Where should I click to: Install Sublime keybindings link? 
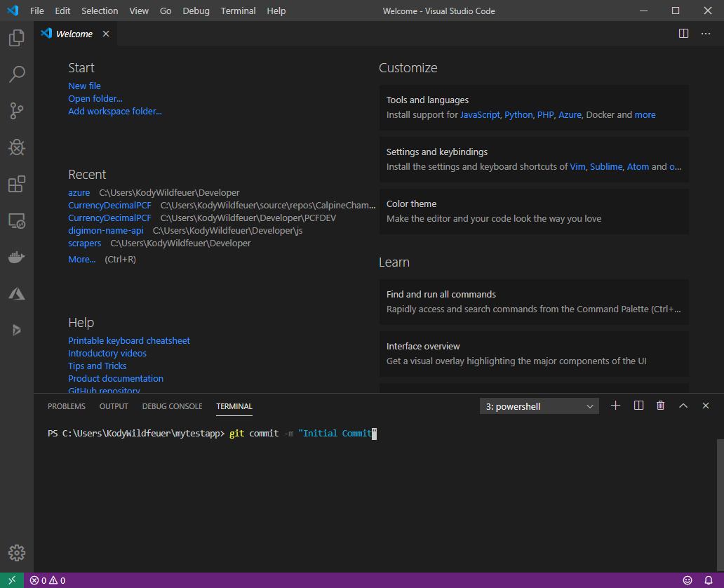606,167
